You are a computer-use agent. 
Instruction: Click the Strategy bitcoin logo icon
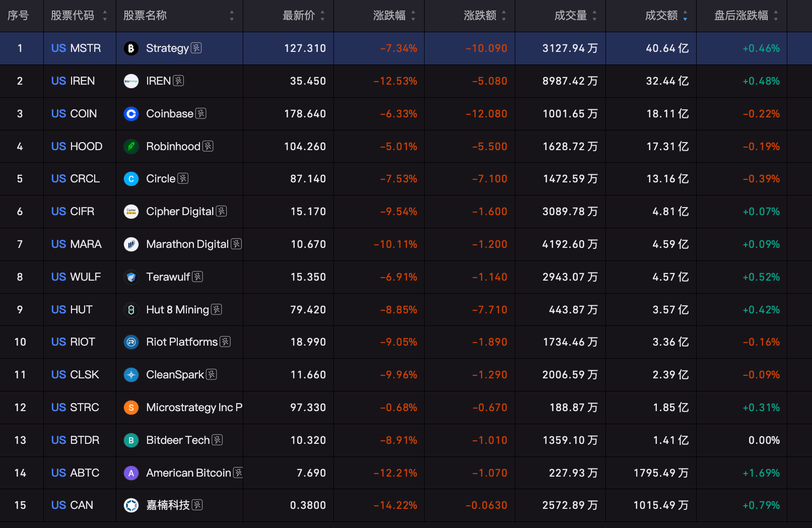click(131, 48)
